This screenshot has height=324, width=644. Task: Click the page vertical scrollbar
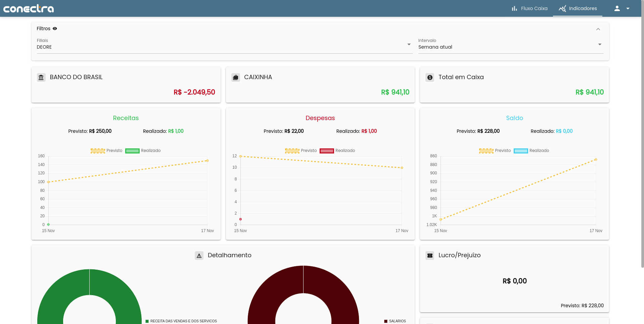pos(642,134)
